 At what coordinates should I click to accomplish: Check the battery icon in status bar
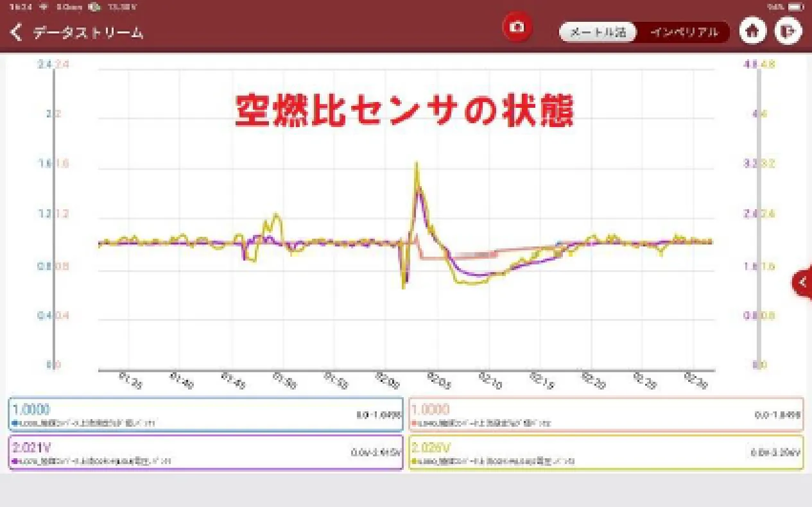[x=795, y=7]
